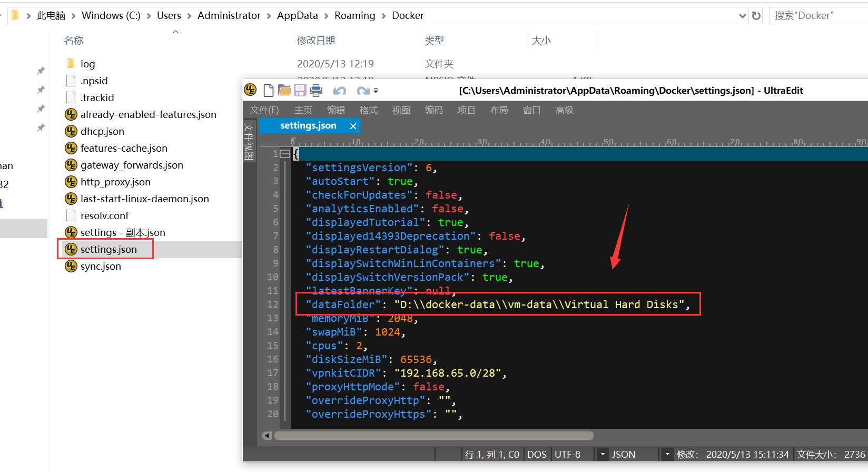The width and height of the screenshot is (868, 472).
Task: Open the 格式 menu
Action: click(369, 110)
